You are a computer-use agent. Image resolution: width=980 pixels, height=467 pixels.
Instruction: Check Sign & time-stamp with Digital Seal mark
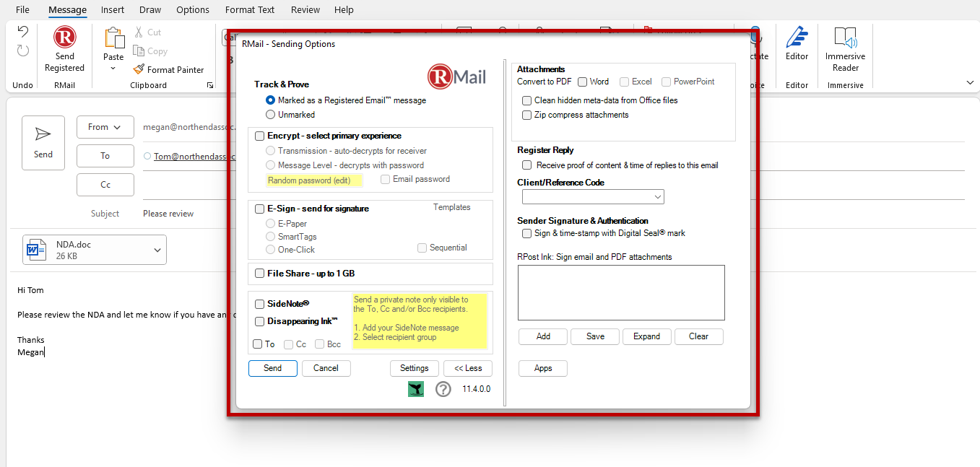click(526, 233)
